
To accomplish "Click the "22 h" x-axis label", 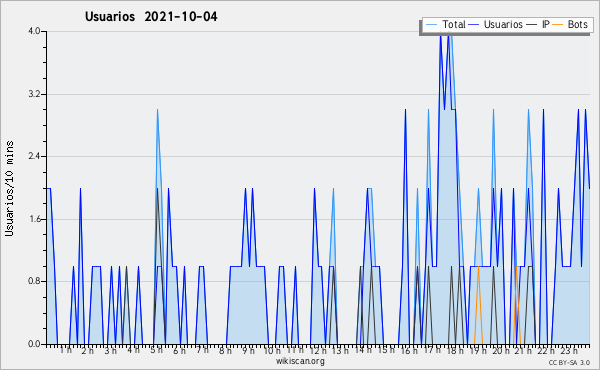I will pyautogui.click(x=546, y=351).
